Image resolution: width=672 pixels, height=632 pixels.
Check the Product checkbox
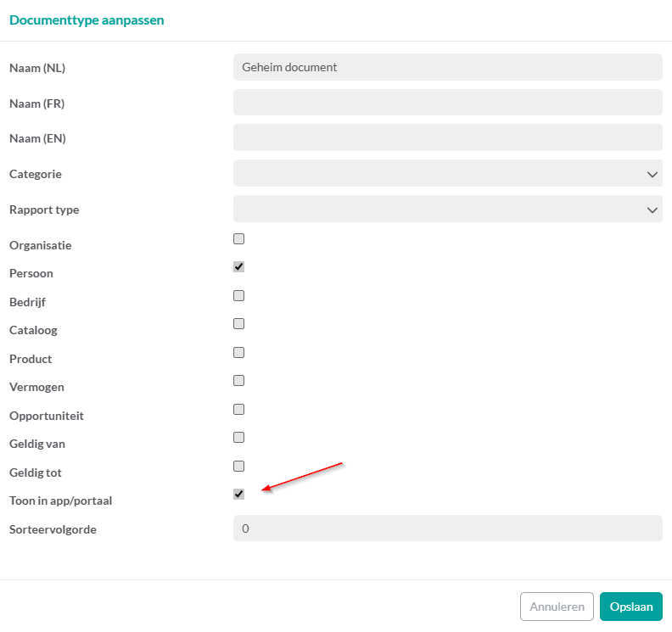point(238,352)
